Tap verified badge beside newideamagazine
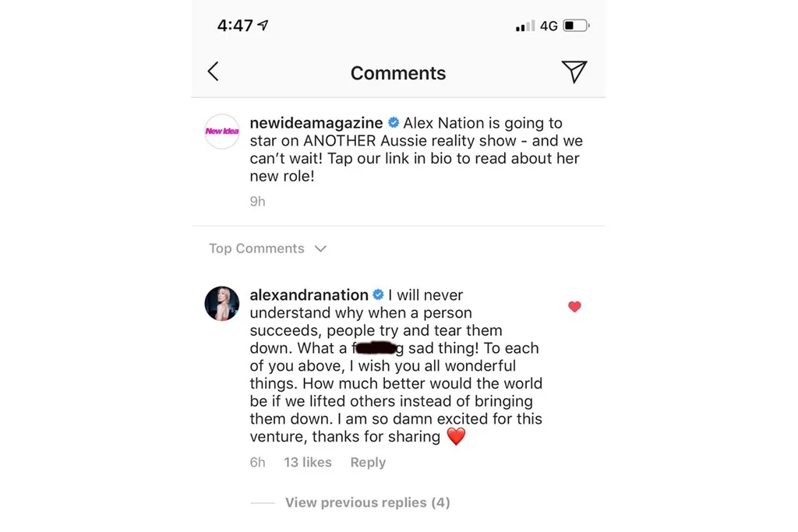Screen dimensions: 798x532 394,123
